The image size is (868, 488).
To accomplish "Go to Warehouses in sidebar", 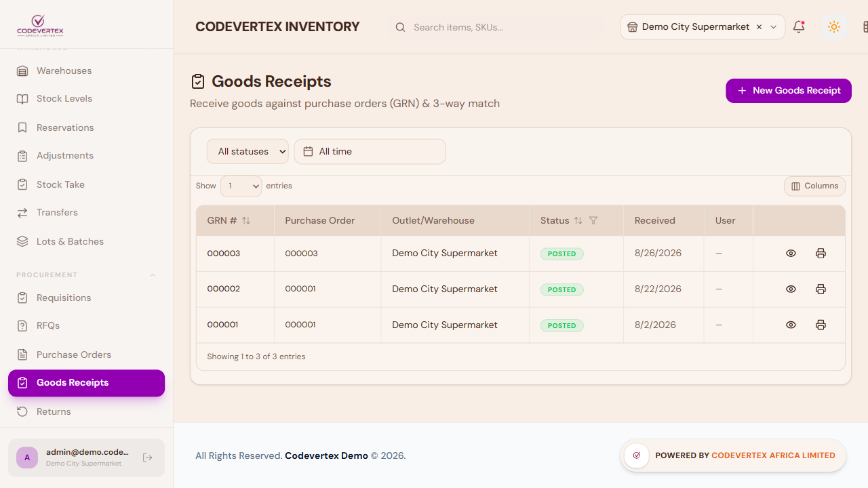I will tap(86, 71).
